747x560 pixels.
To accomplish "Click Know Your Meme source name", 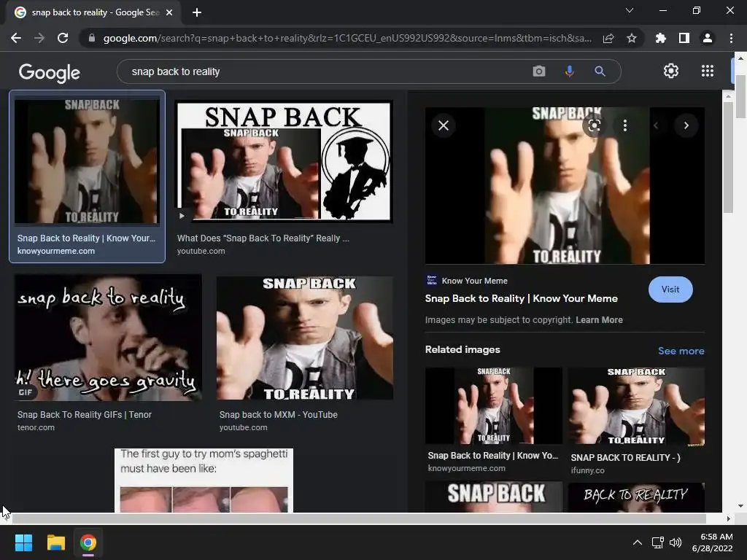I will 474,281.
